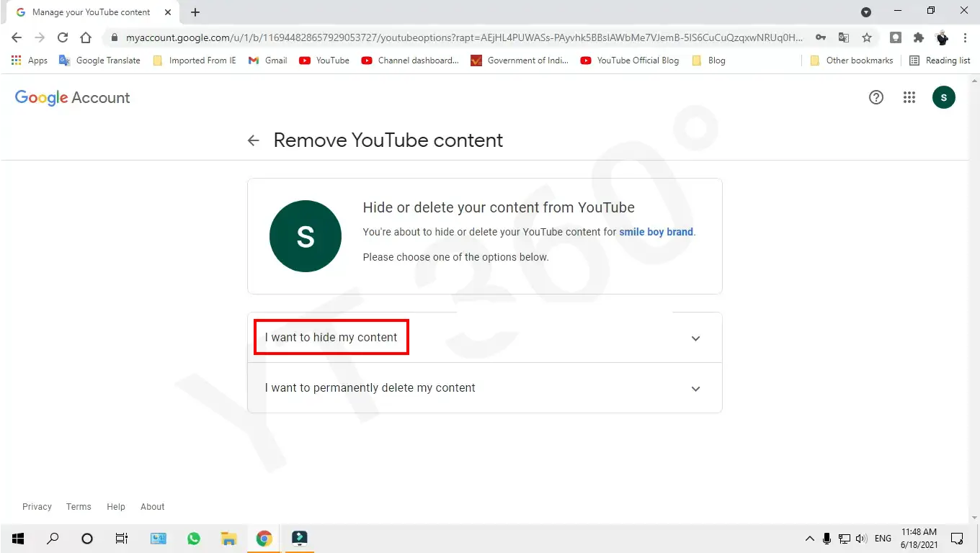Open the Google Account help icon
This screenshot has width=980, height=553.
click(876, 97)
